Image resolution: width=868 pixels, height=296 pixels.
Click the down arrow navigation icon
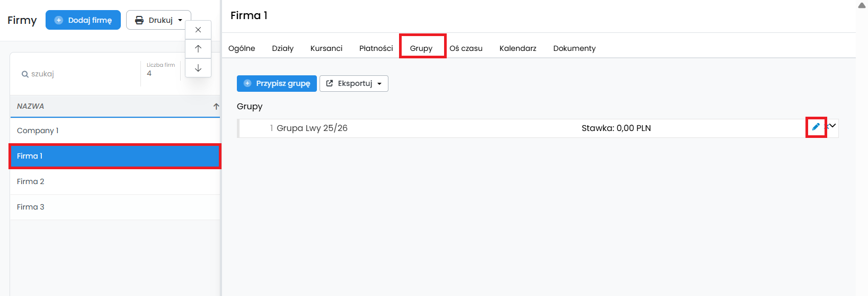point(198,68)
